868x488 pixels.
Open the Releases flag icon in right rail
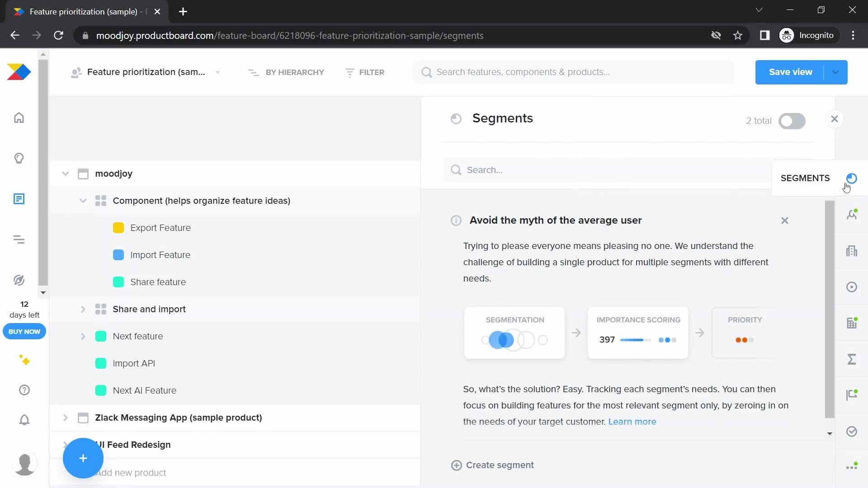(x=852, y=395)
